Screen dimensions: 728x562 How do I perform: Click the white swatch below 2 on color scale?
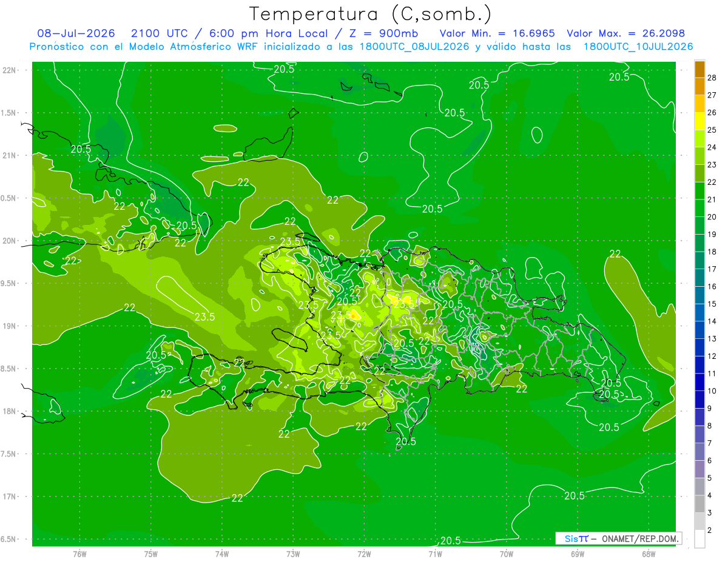(x=699, y=539)
